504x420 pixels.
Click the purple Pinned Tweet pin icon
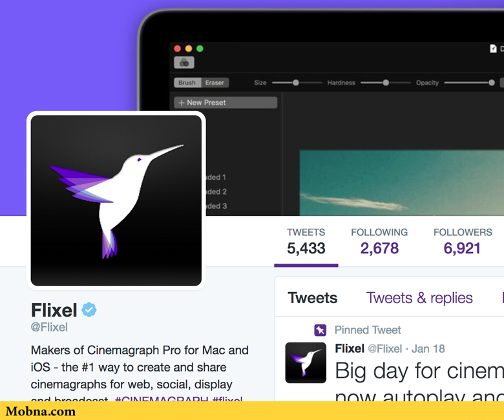[x=320, y=330]
